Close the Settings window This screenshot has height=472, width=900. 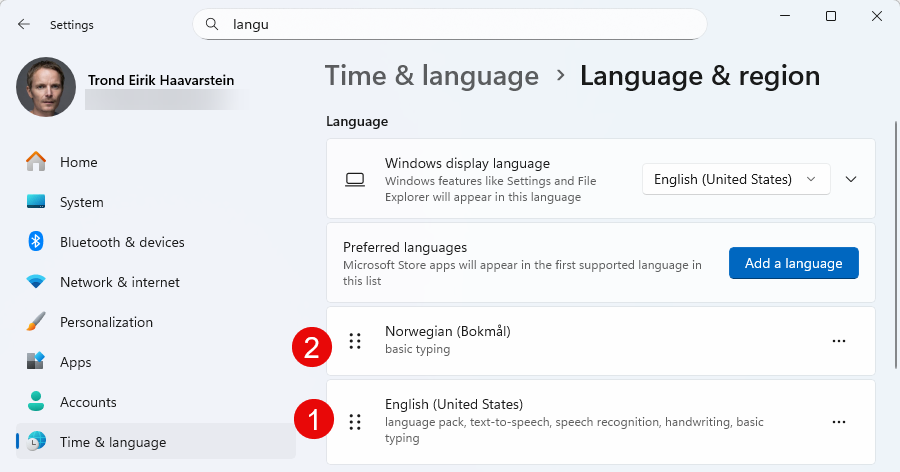876,16
